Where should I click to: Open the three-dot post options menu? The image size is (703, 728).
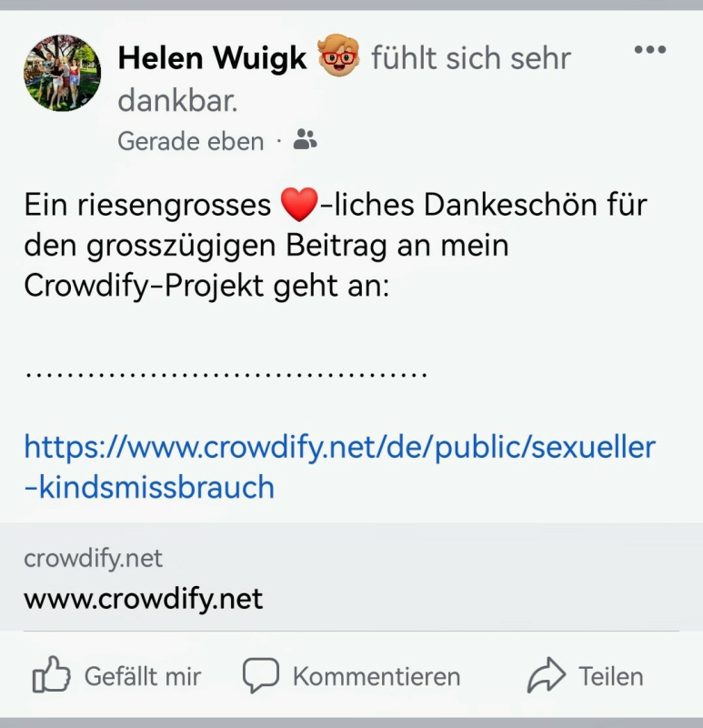[649, 49]
